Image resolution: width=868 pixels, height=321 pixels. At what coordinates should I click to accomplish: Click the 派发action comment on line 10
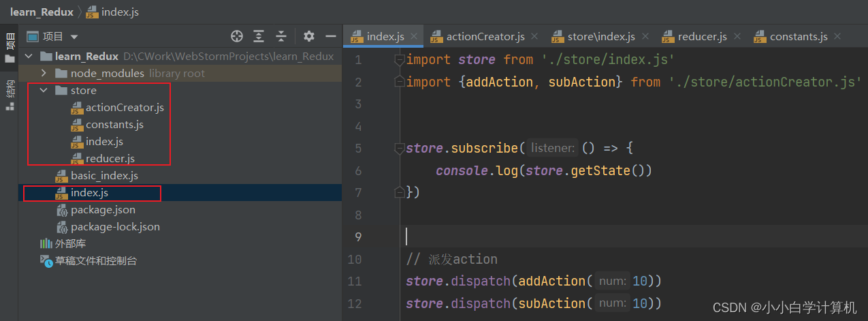click(x=452, y=259)
